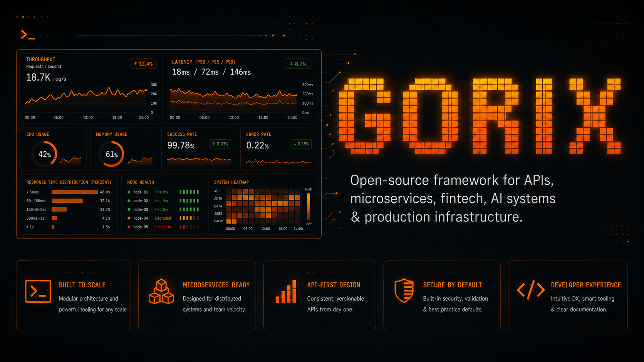644x362 pixels.
Task: Click the '30K' throughput axis label
Action: click(x=154, y=85)
